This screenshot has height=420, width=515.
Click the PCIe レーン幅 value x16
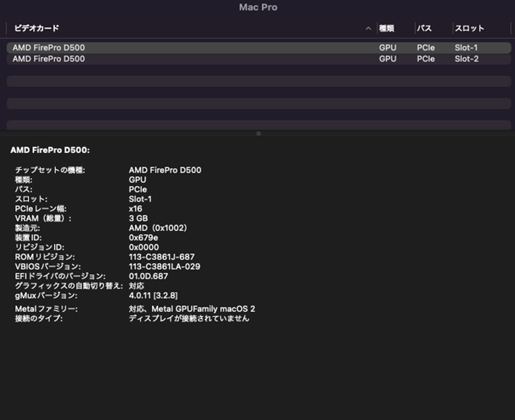(135, 209)
